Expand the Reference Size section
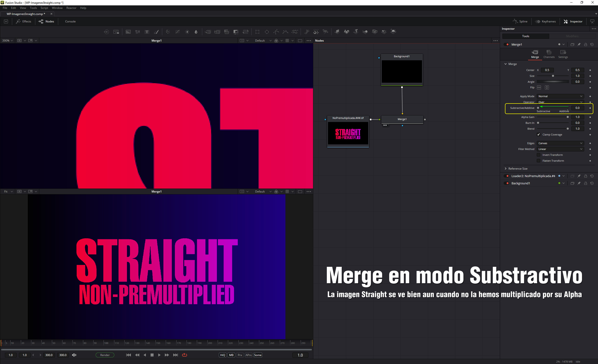This screenshot has height=364, width=598. pyautogui.click(x=506, y=168)
